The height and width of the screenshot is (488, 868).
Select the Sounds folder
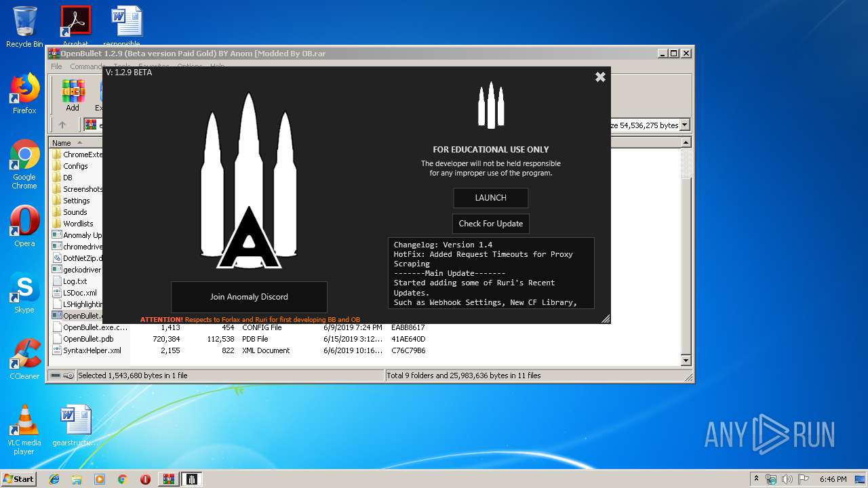(x=69, y=212)
